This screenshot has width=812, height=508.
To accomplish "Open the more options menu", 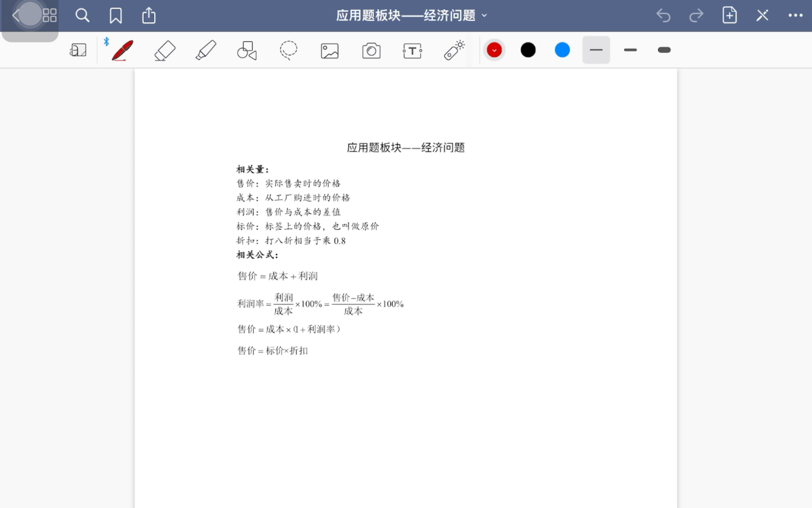I will coord(795,15).
